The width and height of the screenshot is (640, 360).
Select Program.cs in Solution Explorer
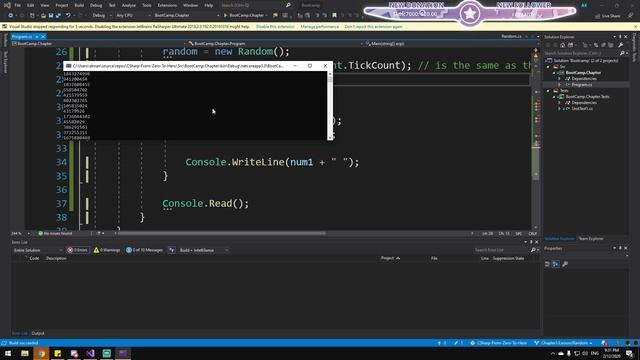pyautogui.click(x=582, y=84)
